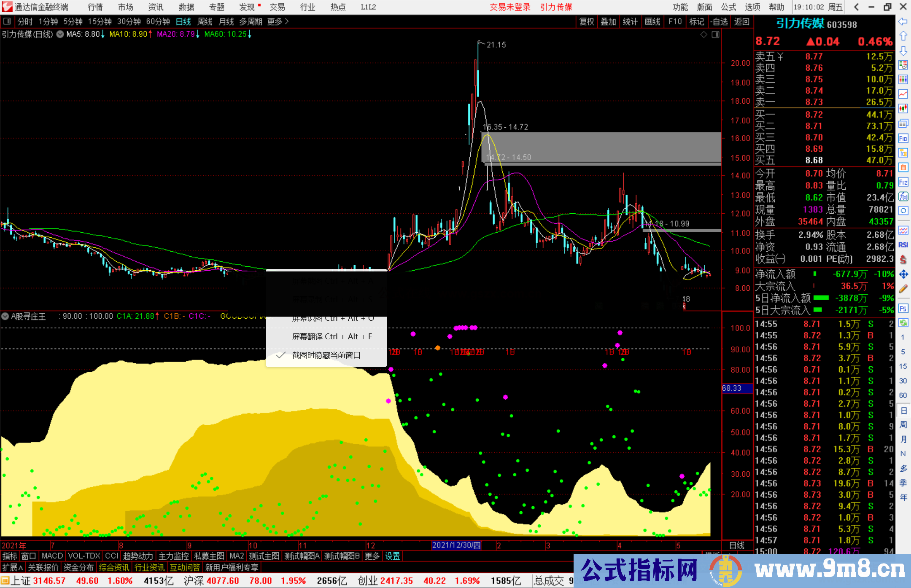Toggle -自选 to remove stock from watchlist

(720, 21)
